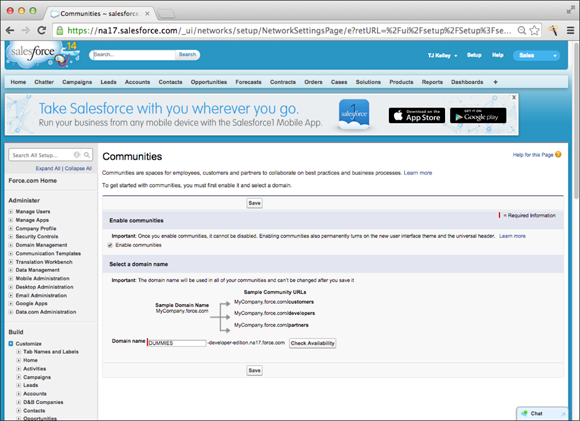This screenshot has height=421, width=580.
Task: Click the Check Availability button
Action: pos(313,343)
